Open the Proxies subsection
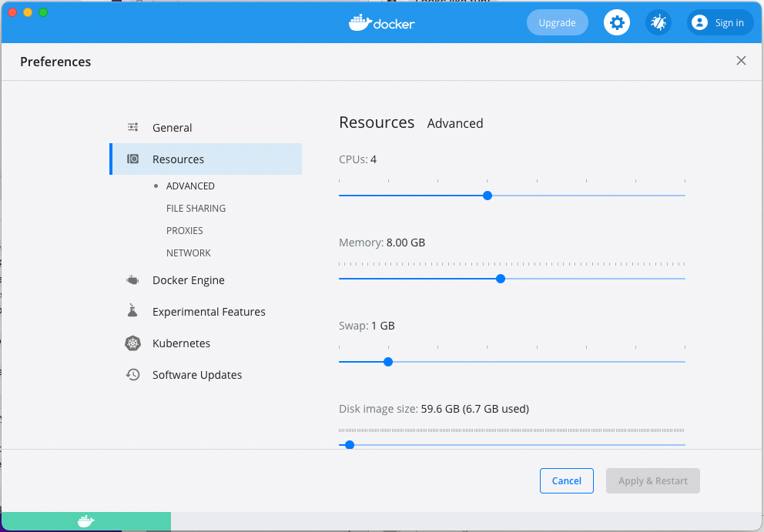The width and height of the screenshot is (764, 532). tap(185, 231)
